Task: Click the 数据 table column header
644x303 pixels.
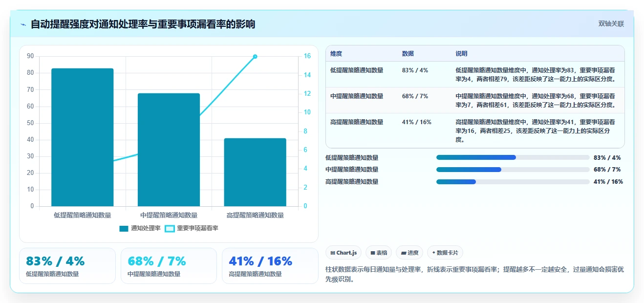Action: (408, 54)
